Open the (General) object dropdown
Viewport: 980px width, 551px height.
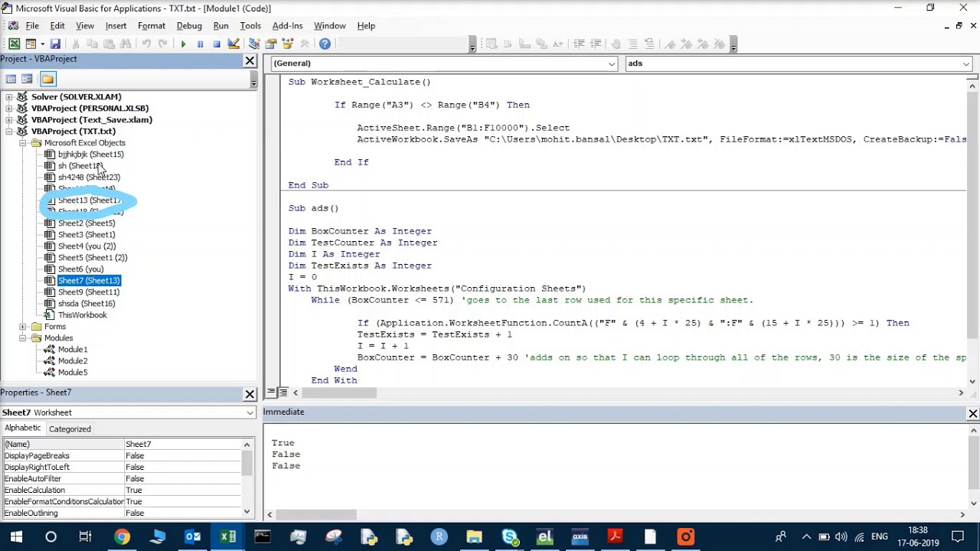(612, 64)
